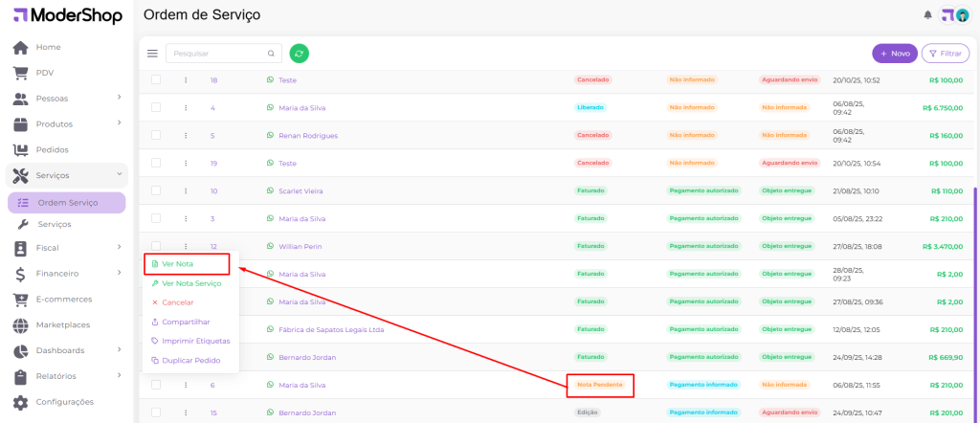
Task: Click the PDV cart icon in sidebar
Action: (20, 73)
